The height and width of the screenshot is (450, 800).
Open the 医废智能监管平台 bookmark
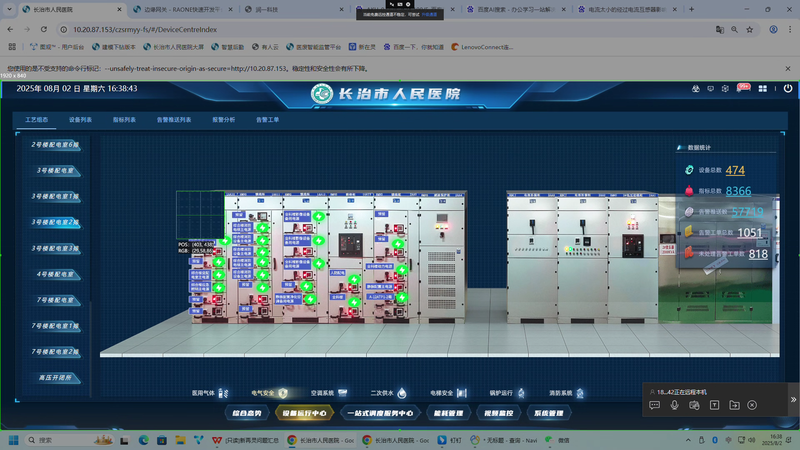coord(313,47)
